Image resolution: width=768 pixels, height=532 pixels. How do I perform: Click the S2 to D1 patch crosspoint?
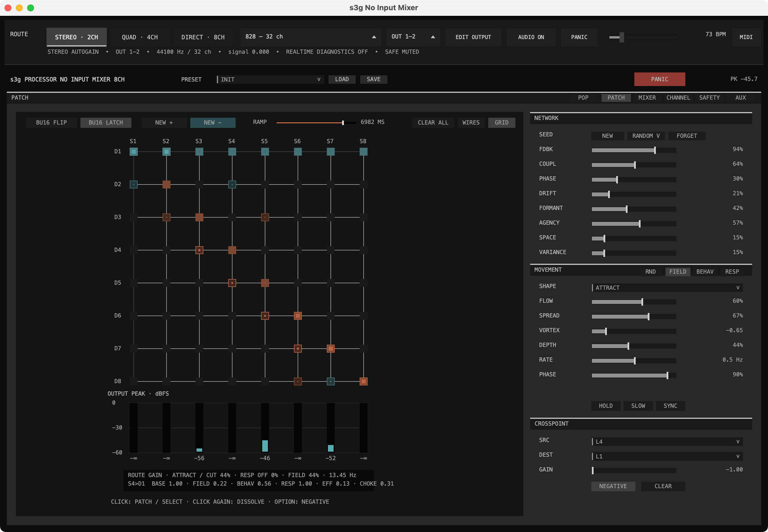[x=167, y=152]
